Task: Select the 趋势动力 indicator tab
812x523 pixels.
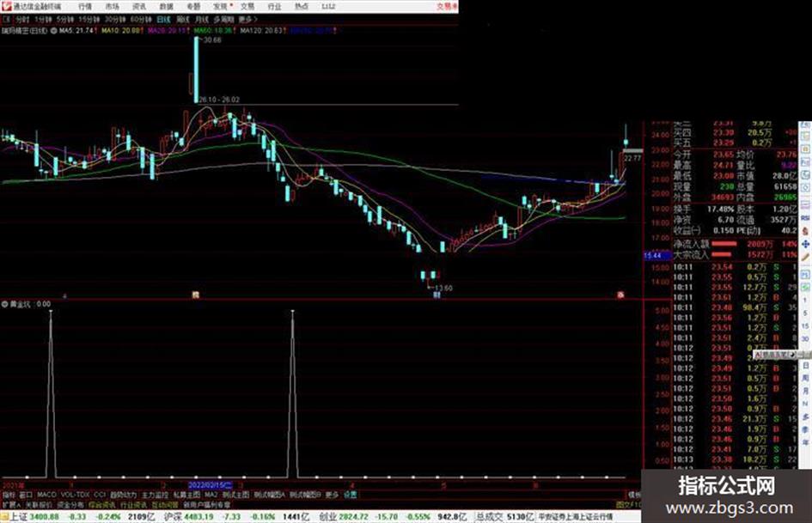Action: pos(123,495)
